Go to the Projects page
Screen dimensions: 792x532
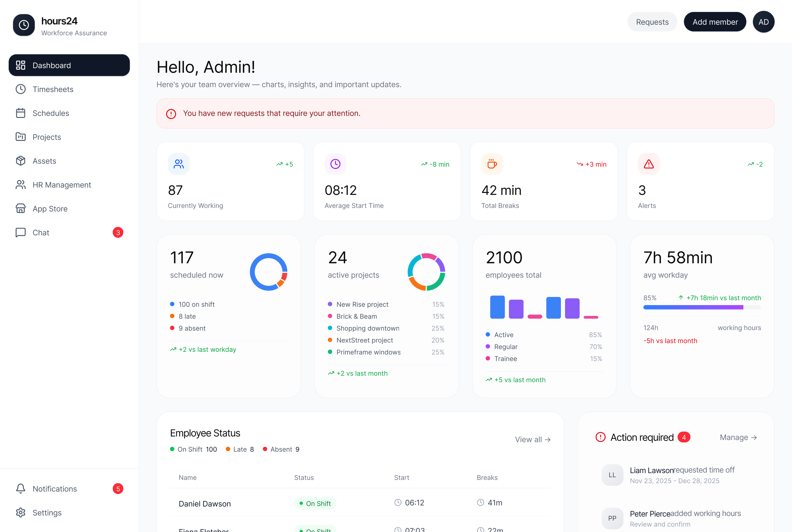click(69, 137)
